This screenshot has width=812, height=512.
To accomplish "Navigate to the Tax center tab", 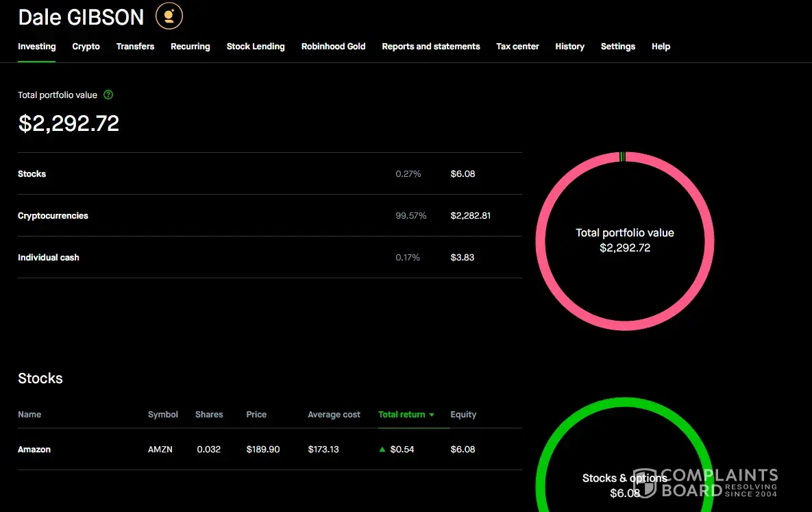I will pos(517,47).
